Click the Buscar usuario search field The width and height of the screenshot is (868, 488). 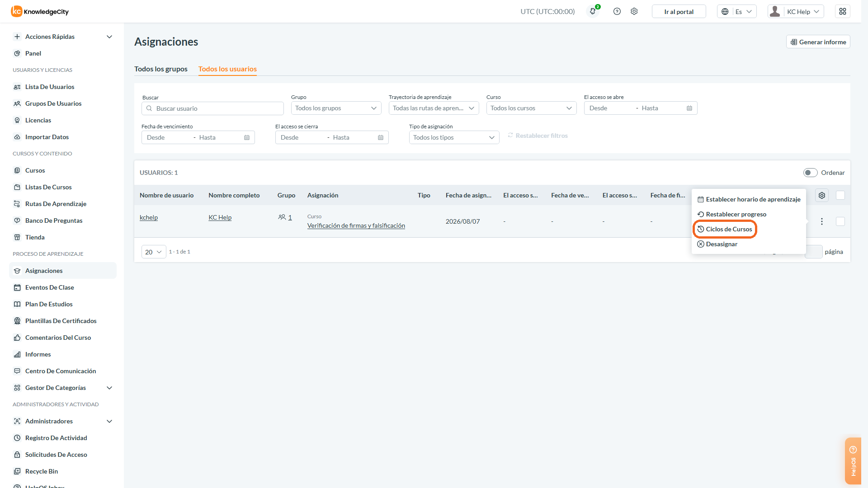point(212,108)
